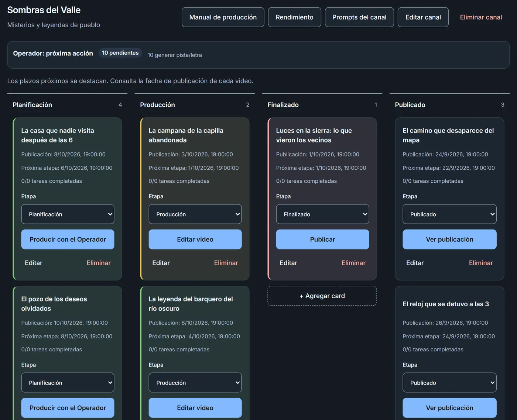Click title 'El pozo de los deseos olvidados'

coord(54,304)
